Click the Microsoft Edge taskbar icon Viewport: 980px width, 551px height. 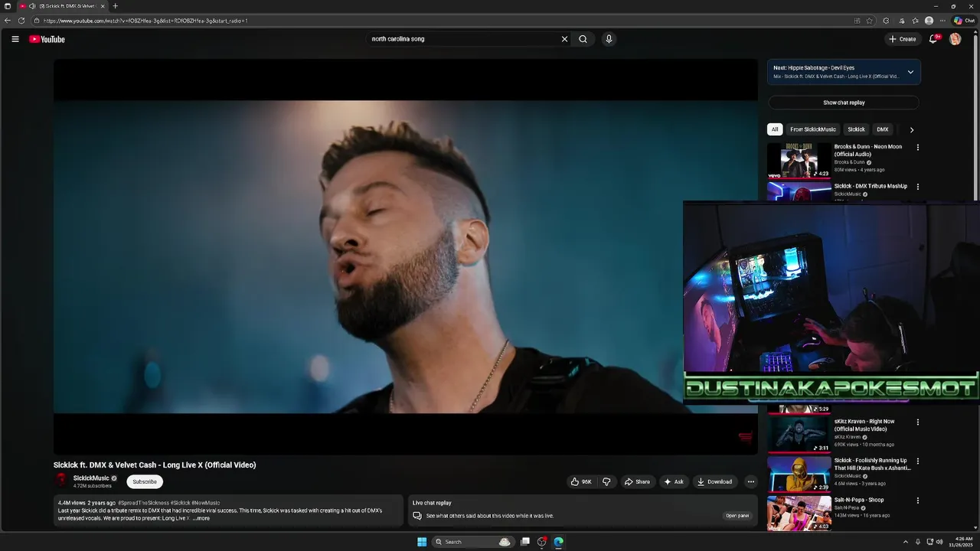coord(559,542)
